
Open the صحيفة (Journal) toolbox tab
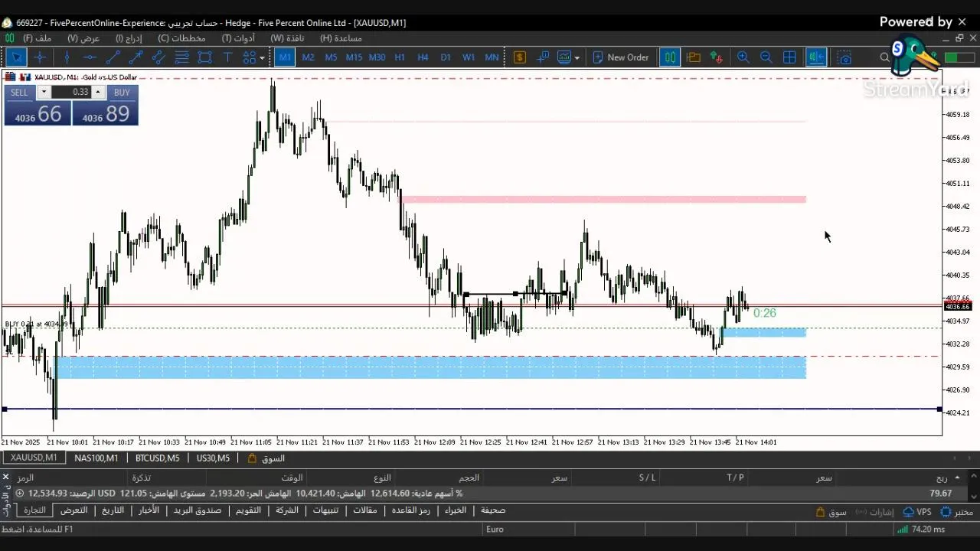[x=493, y=510]
